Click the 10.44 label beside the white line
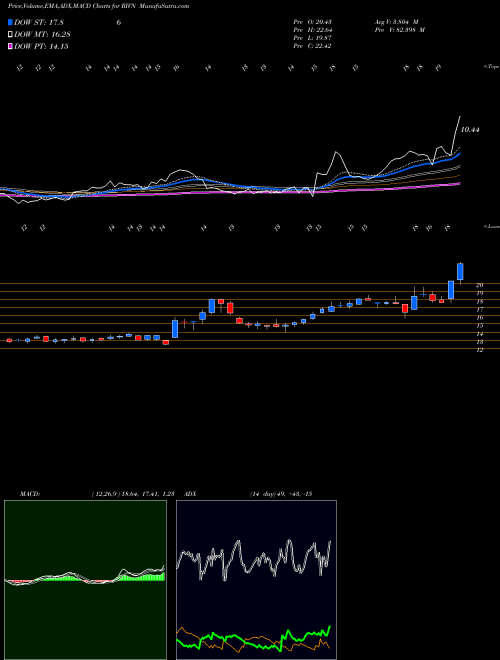This screenshot has height=660, width=500. coord(470,130)
